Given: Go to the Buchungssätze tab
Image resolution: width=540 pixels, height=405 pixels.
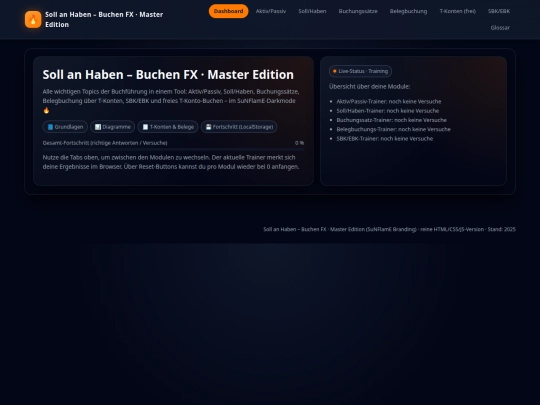Looking at the screenshot, I should [358, 11].
